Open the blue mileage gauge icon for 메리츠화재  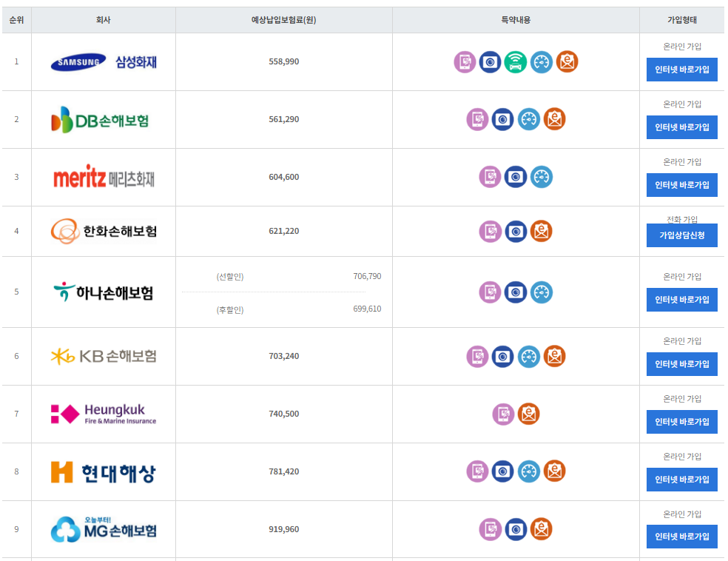tap(542, 177)
